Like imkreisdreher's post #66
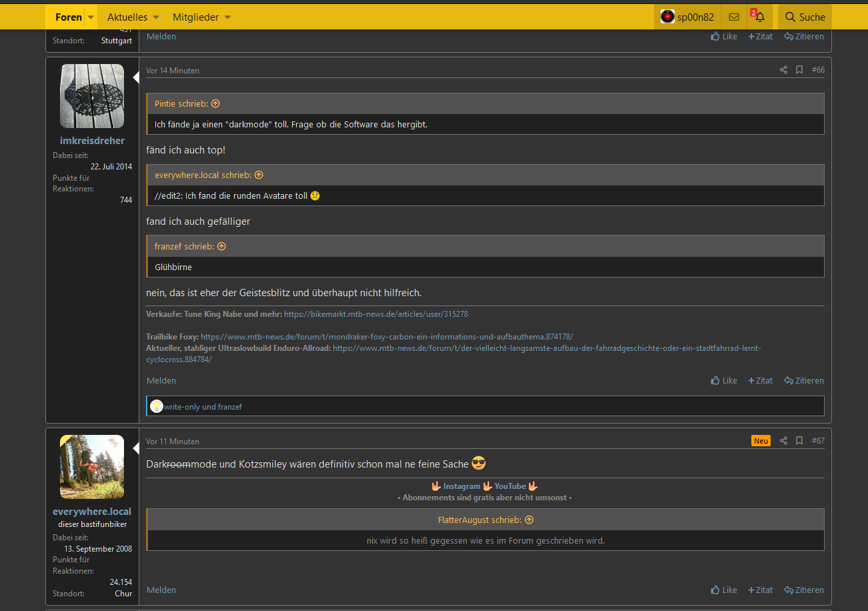 (x=724, y=381)
